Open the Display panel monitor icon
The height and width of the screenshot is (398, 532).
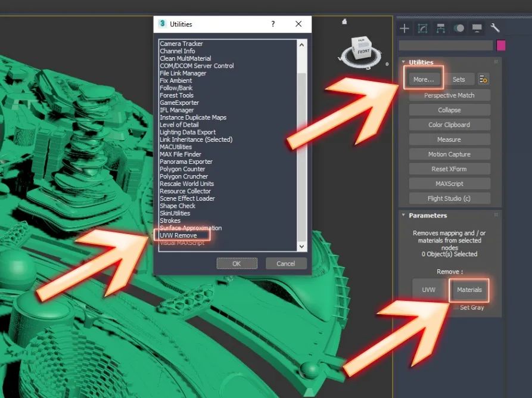coord(477,28)
